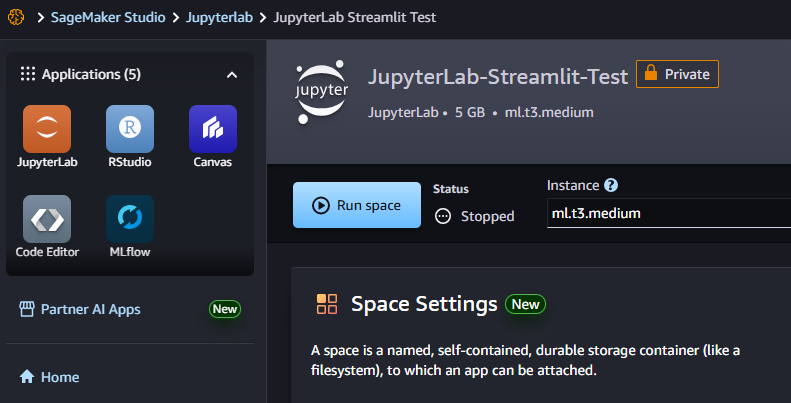Click the Run space button
Viewport: 791px width, 403px height.
357,205
